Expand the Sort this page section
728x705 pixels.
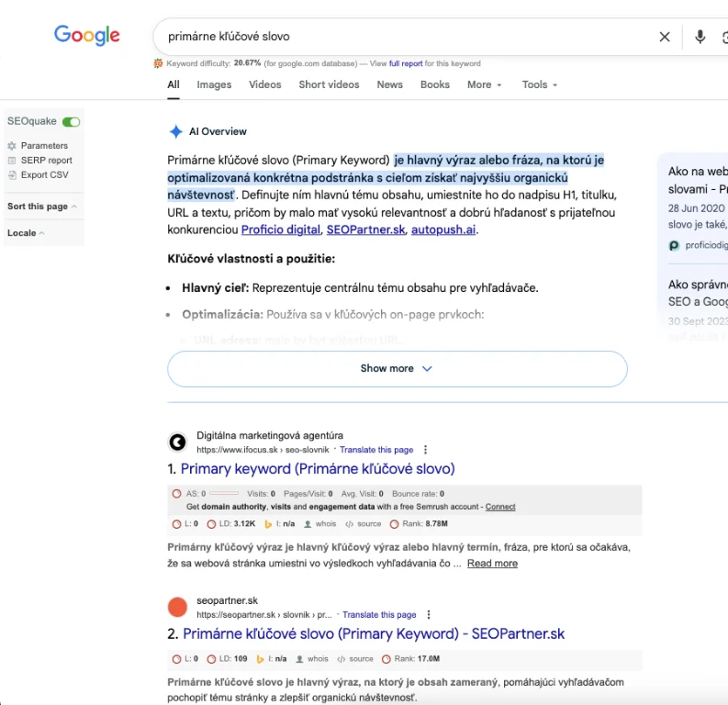point(42,207)
